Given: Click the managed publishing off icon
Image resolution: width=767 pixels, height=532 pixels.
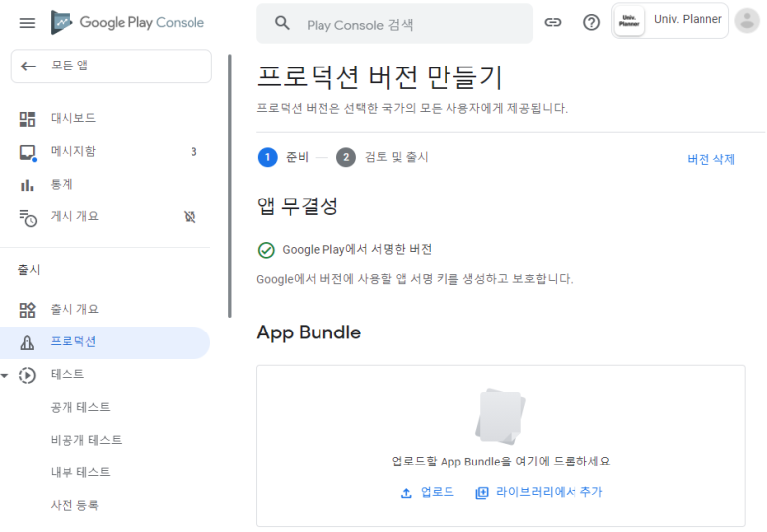Looking at the screenshot, I should point(190,216).
